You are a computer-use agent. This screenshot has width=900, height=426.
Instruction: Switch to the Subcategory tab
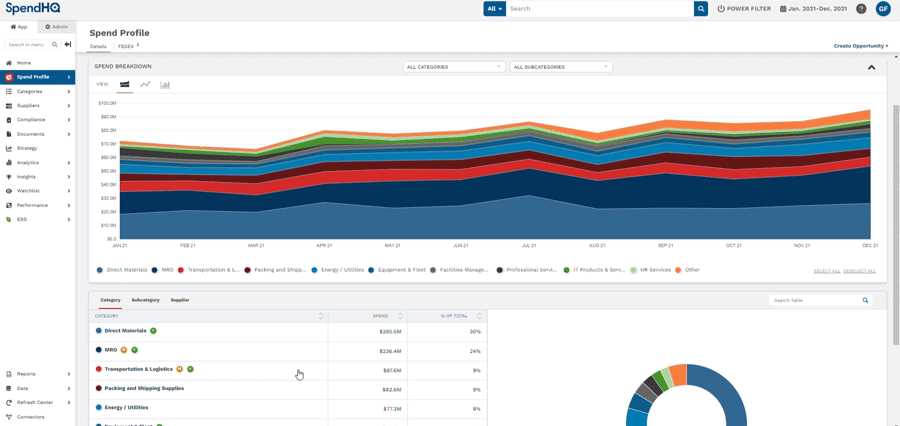(x=145, y=300)
